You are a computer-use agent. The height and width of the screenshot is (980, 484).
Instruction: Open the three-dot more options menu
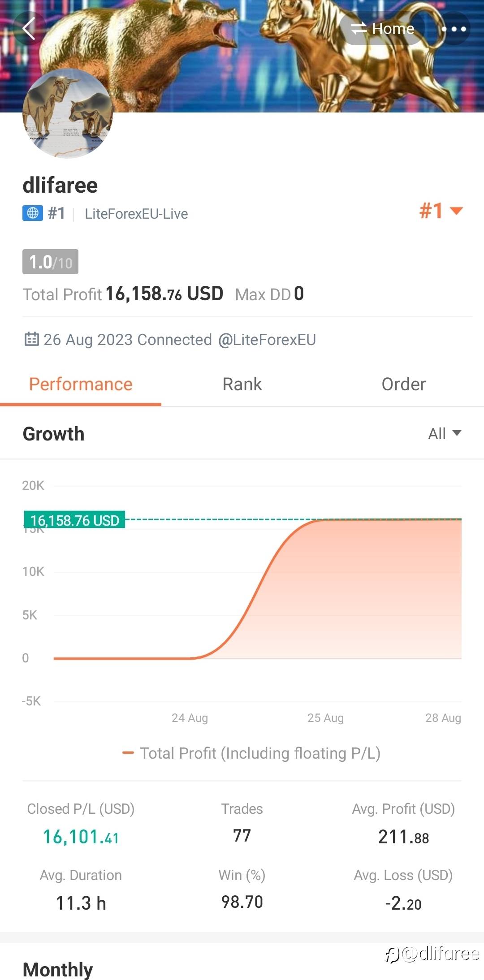pyautogui.click(x=454, y=29)
